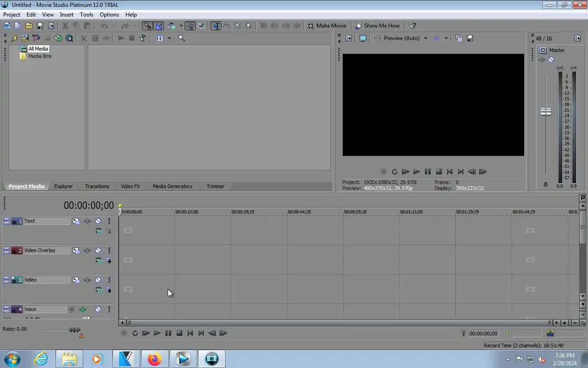Click the Search media magnifier icon

click(x=182, y=38)
